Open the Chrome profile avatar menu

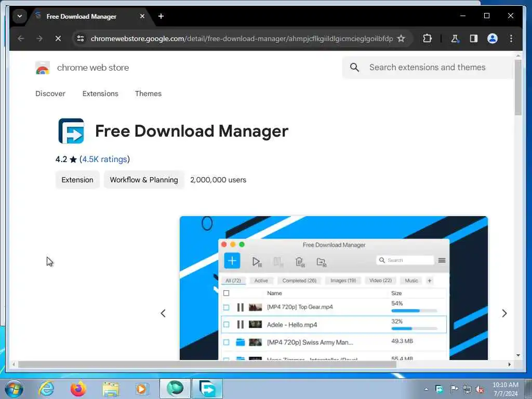493,38
